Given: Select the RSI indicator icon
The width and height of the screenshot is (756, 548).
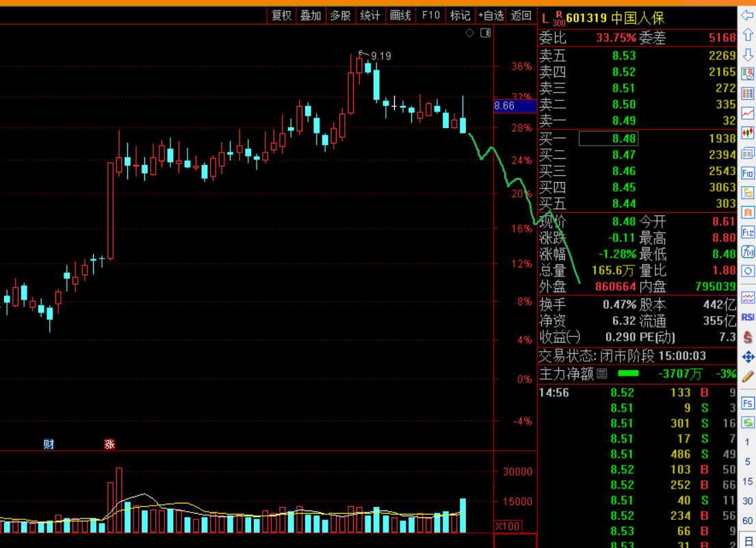Looking at the screenshot, I should coord(748,317).
